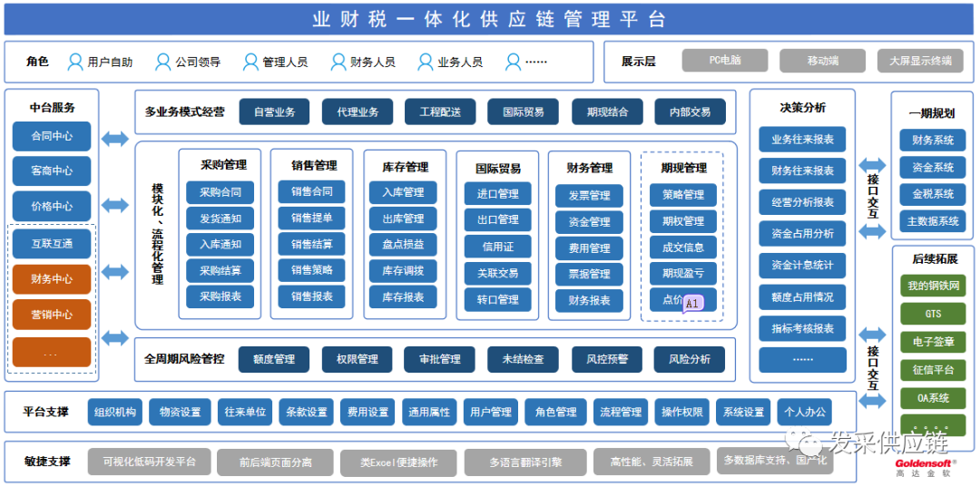Open the 期现盈亏 box
This screenshot has height=486, width=980.
[x=683, y=273]
